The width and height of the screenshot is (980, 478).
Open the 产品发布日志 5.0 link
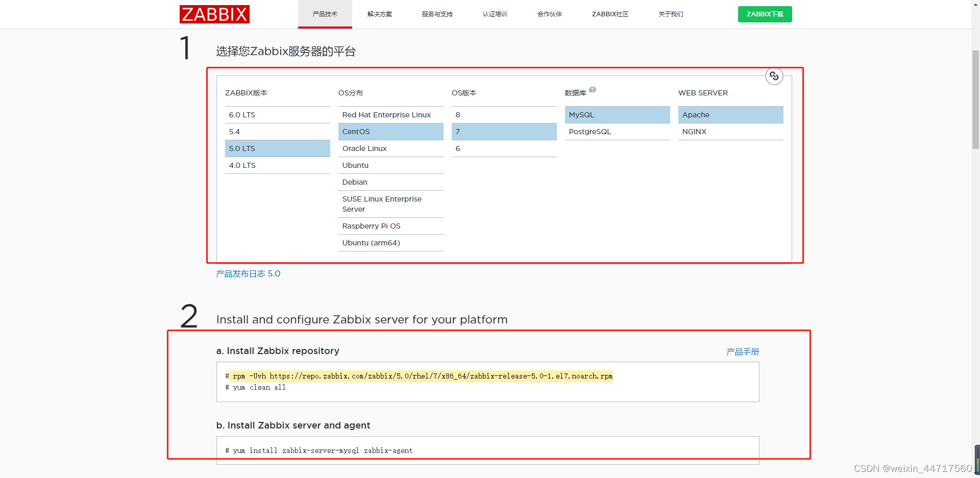pos(248,274)
